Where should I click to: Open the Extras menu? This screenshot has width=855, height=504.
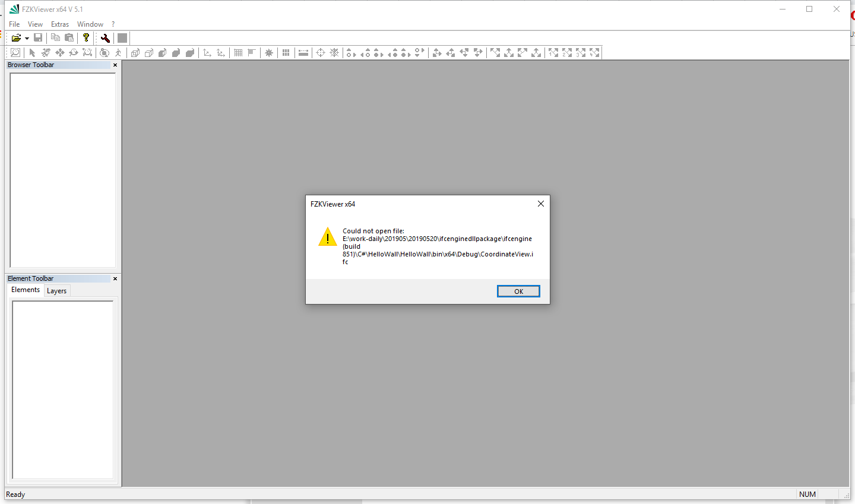pyautogui.click(x=59, y=24)
